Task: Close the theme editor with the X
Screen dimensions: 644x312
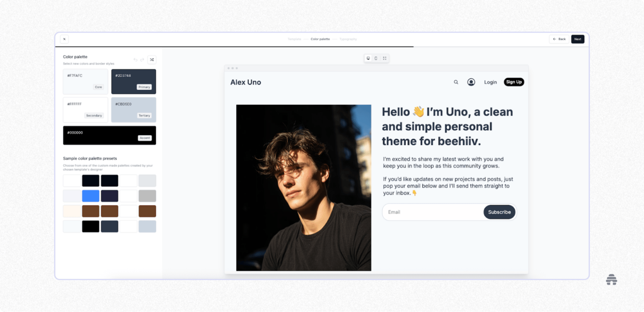Action: point(64,39)
